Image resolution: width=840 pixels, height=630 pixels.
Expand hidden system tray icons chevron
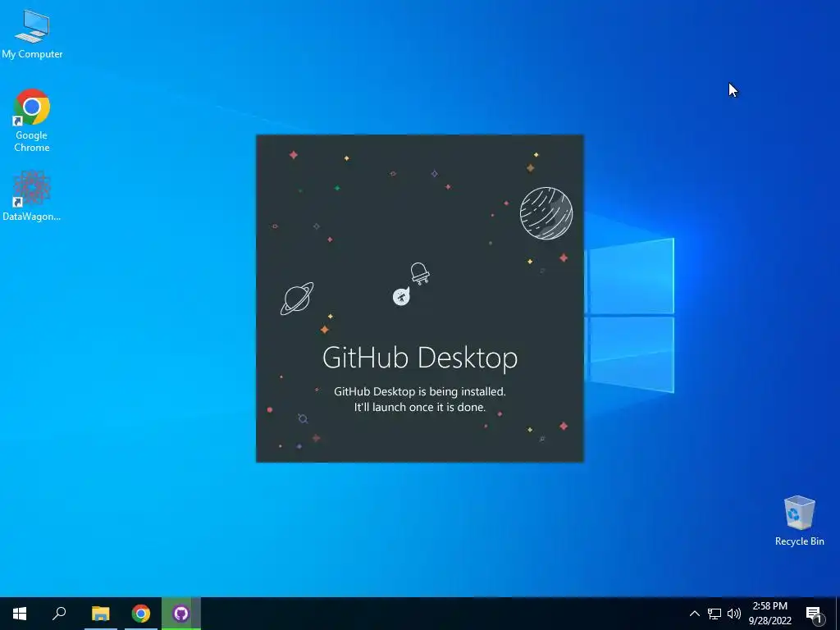coord(694,614)
